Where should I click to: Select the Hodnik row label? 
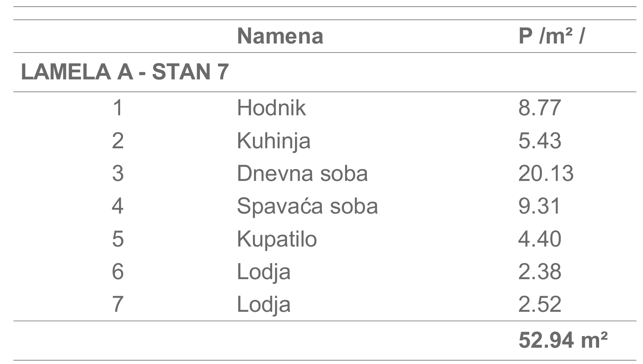271,108
